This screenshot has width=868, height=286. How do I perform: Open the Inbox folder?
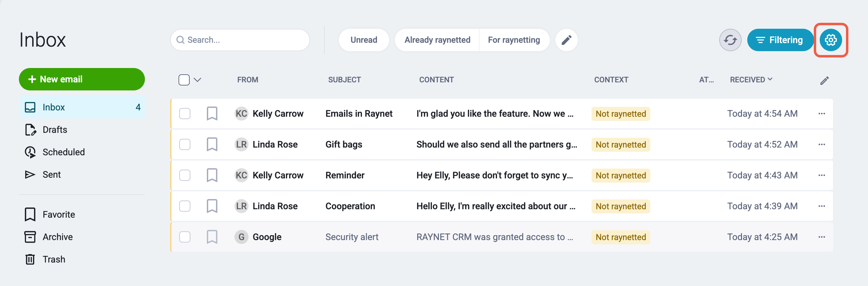[x=82, y=107]
